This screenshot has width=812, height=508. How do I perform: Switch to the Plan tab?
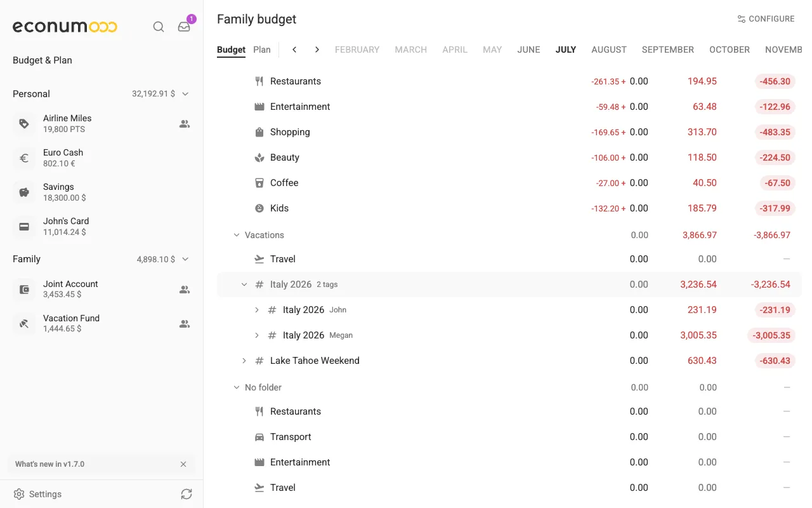click(262, 50)
